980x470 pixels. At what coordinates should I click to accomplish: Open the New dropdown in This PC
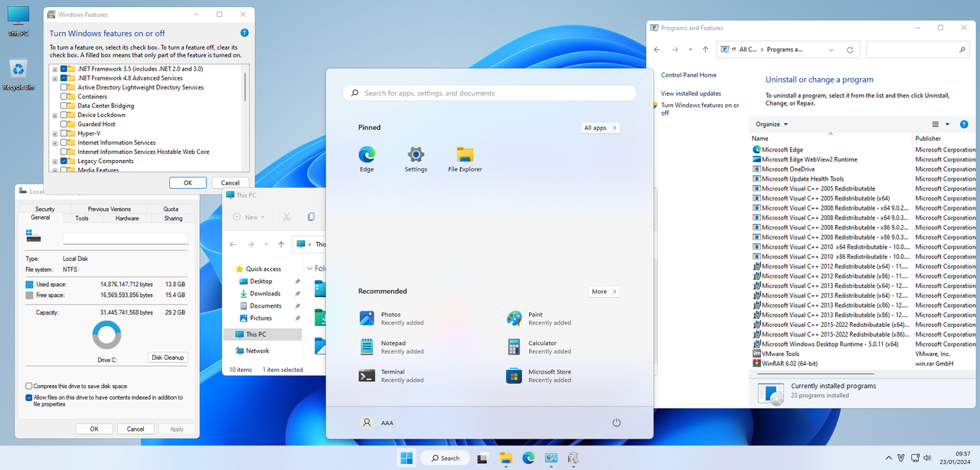point(250,217)
